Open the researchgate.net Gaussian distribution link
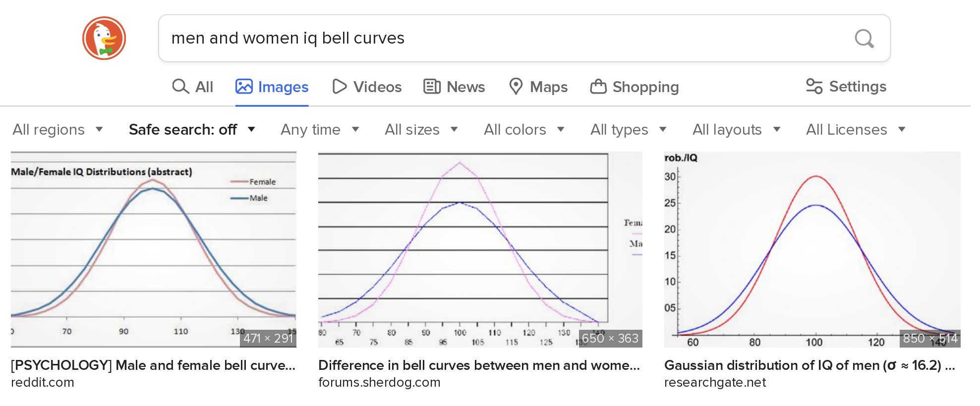Viewport: 980px width, 406px height. [809, 365]
